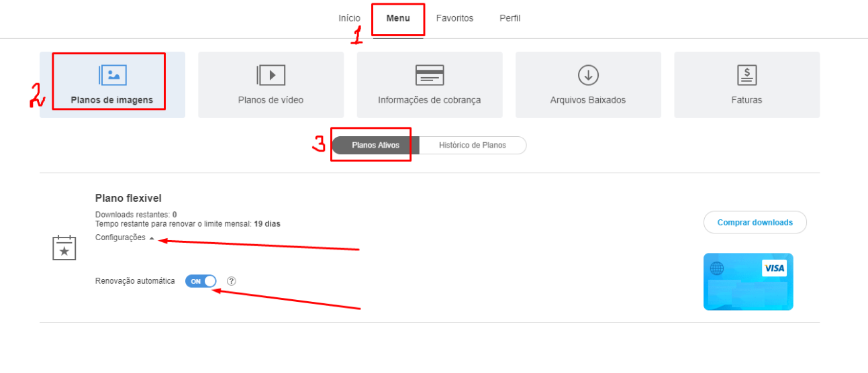
Task: Click the calendar star plan icon
Action: click(x=64, y=248)
